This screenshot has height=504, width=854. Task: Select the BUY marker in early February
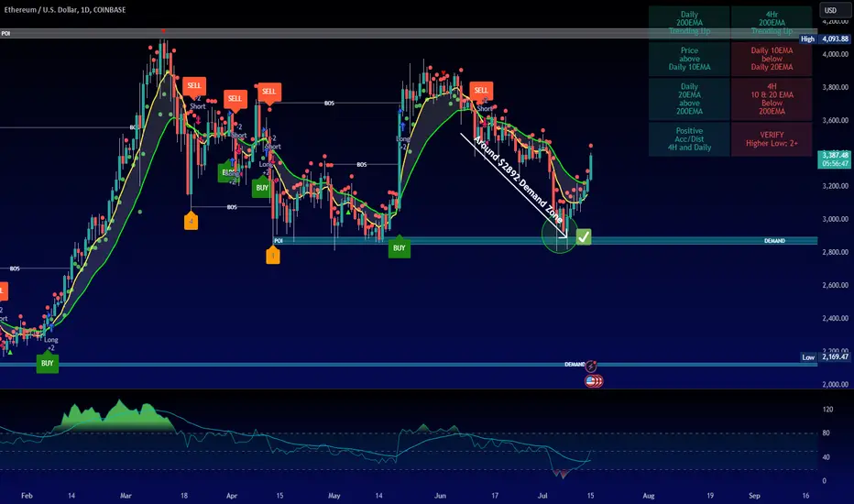pos(48,362)
